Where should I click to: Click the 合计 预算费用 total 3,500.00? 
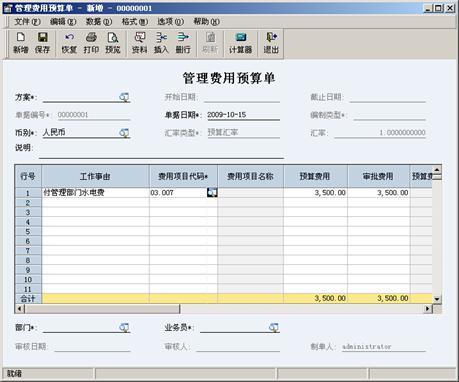[315, 298]
